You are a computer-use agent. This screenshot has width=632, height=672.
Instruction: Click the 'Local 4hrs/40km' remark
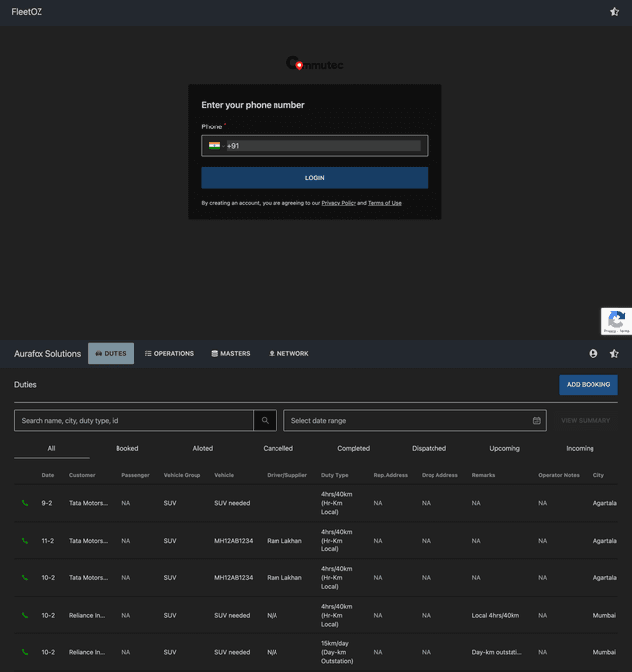496,615
